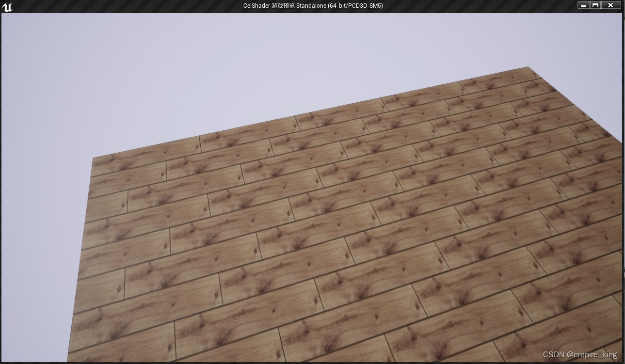This screenshot has width=625, height=364.
Task: Click the CelShader Standalone window title text
Action: pos(313,6)
